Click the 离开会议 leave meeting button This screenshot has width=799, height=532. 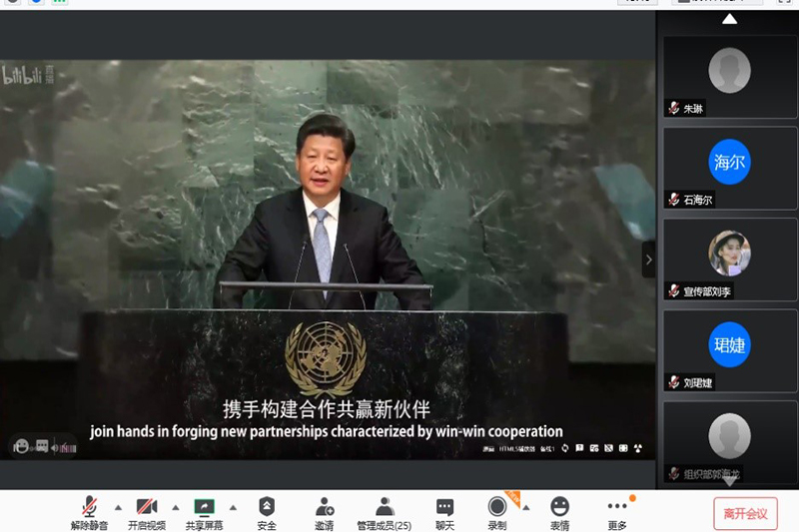tap(745, 513)
